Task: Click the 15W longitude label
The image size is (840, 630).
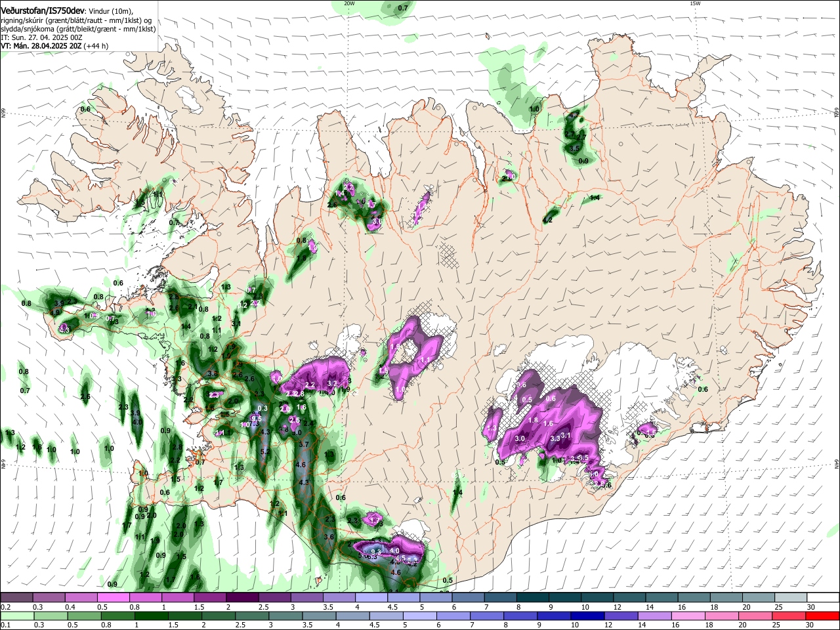Action: coord(695,3)
